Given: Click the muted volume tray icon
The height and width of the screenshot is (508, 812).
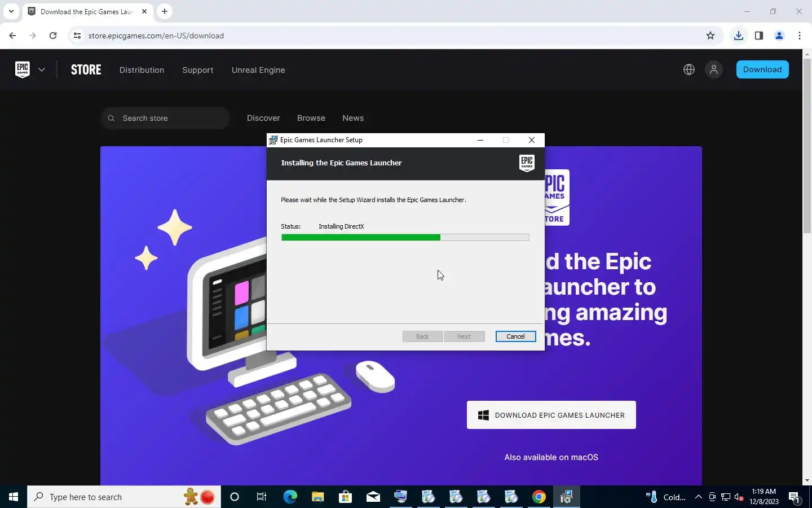Looking at the screenshot, I should pyautogui.click(x=739, y=497).
